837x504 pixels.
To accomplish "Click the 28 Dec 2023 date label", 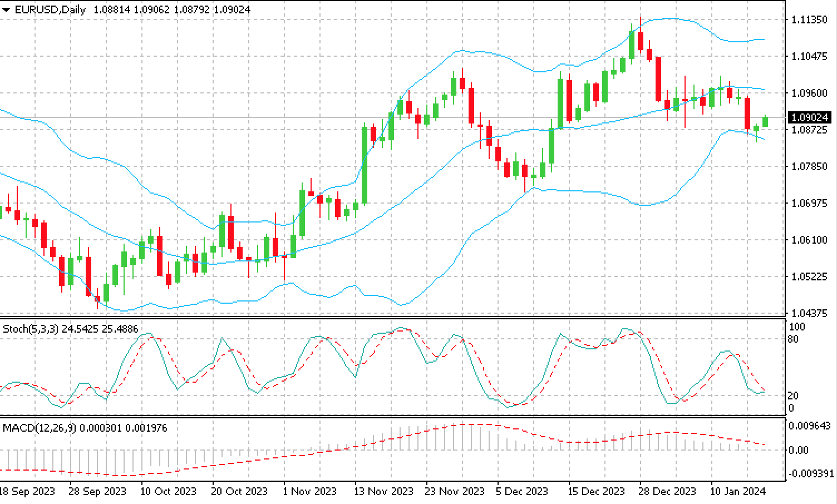I will (667, 491).
